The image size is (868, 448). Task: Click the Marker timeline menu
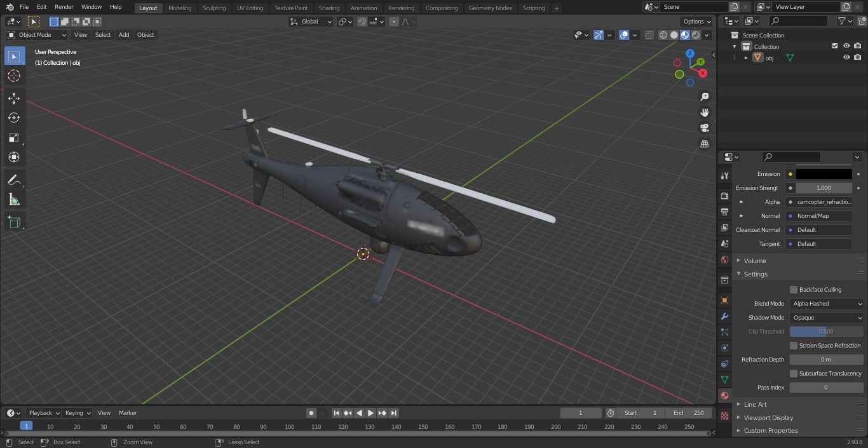point(128,413)
